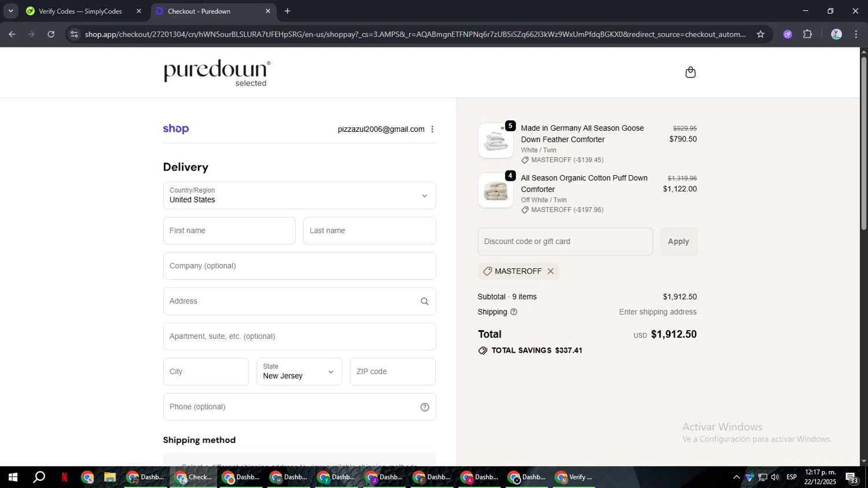Screen dimensions: 868x488
Task: View site information icon in address bar
Action: [73, 34]
